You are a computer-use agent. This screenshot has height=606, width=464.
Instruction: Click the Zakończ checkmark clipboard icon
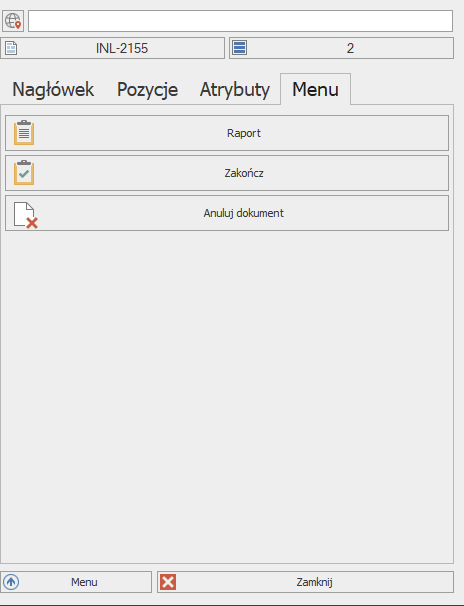(x=24, y=173)
